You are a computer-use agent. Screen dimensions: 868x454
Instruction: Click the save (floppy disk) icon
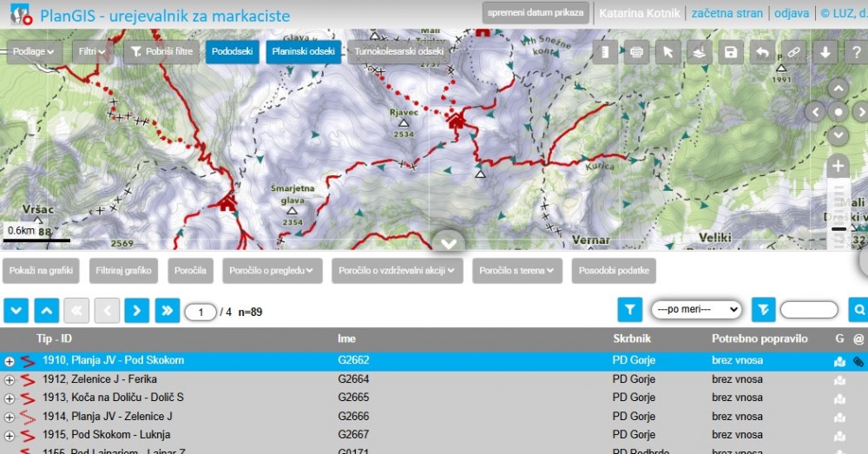pos(731,52)
